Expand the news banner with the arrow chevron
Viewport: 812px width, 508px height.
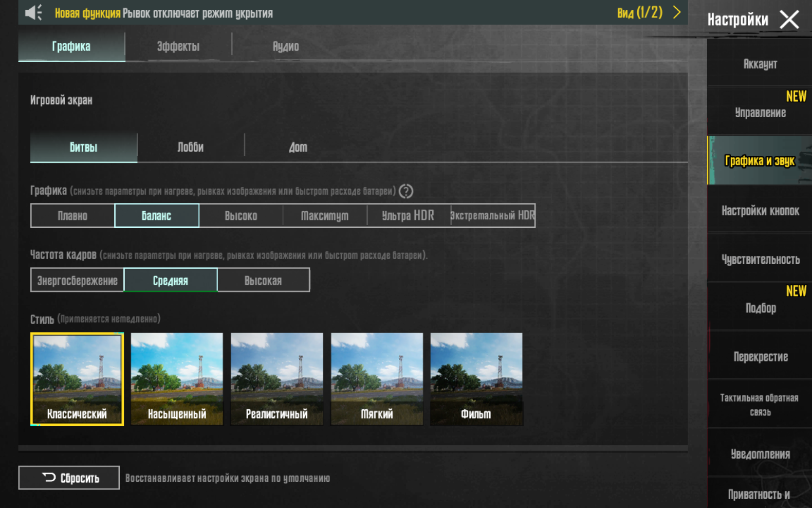coord(677,12)
